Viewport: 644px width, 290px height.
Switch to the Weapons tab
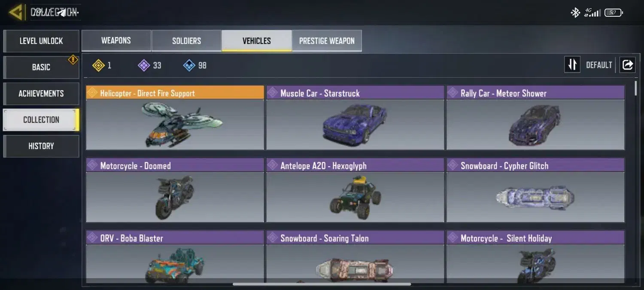coord(116,41)
